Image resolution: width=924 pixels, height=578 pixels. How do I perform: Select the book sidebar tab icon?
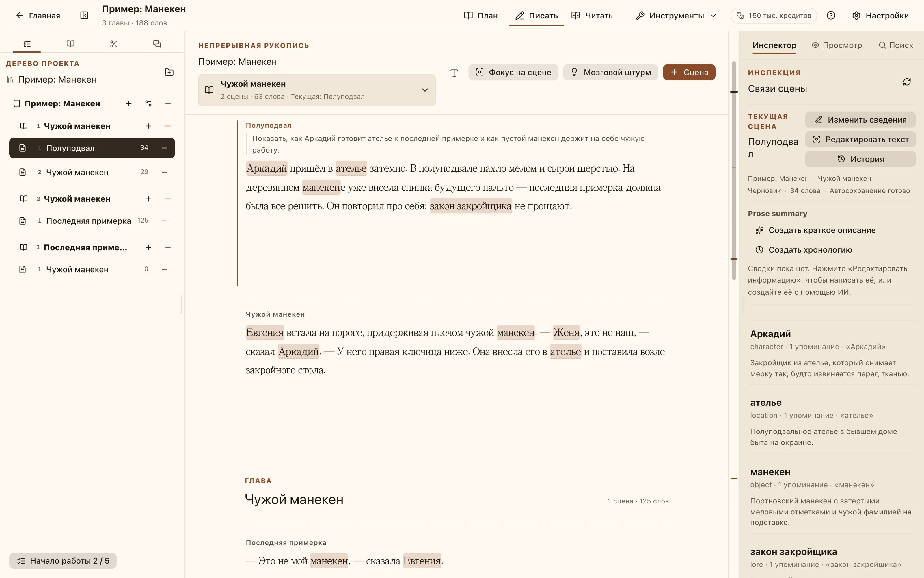[x=70, y=44]
